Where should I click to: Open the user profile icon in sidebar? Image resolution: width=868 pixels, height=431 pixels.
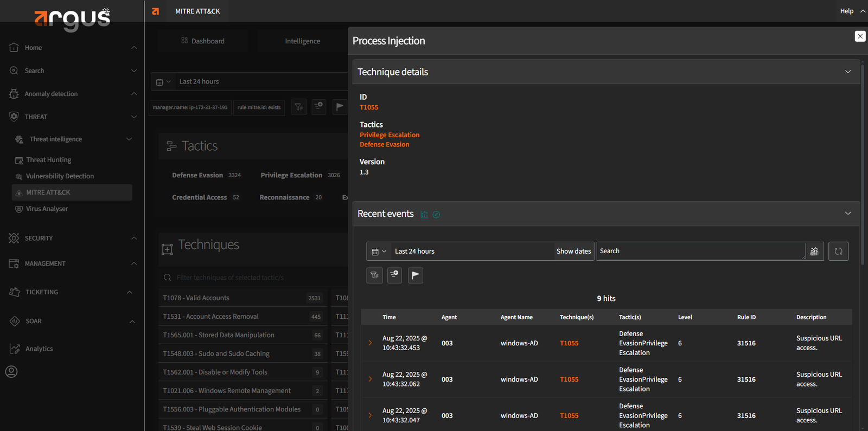click(11, 371)
